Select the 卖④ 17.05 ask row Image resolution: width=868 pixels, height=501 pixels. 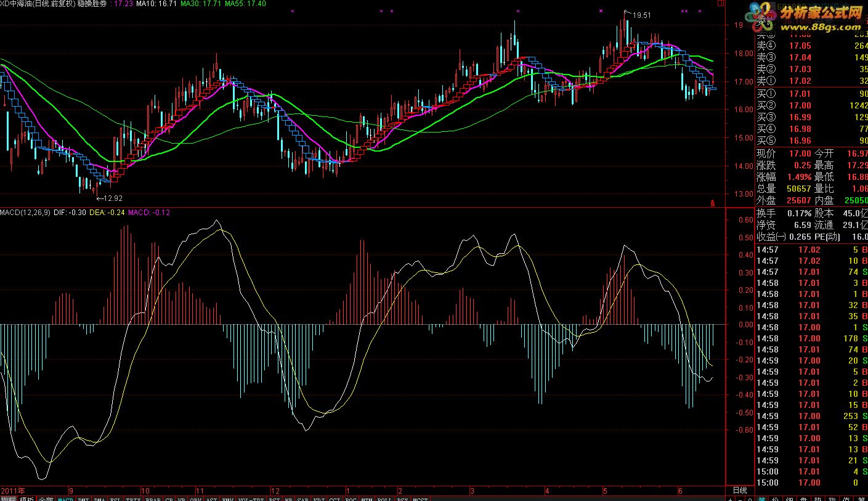812,46
